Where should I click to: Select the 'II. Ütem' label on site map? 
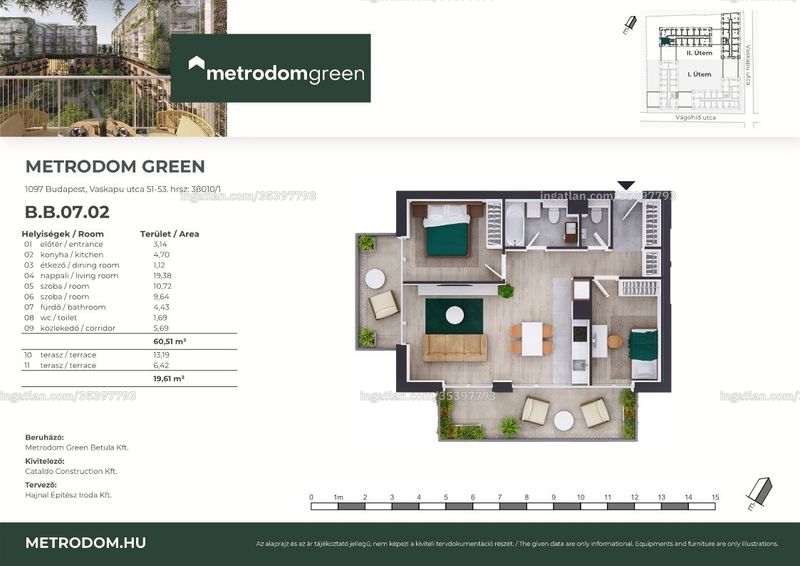[699, 53]
